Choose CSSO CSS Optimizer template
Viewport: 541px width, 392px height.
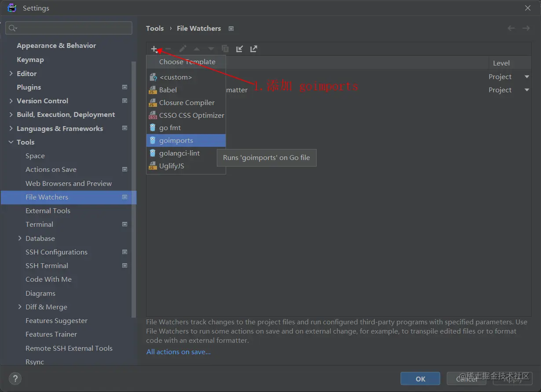186,115
